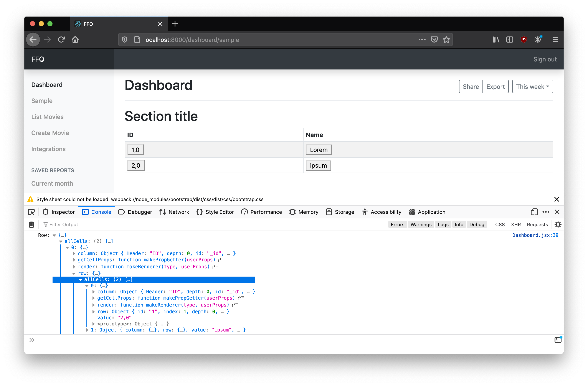Open List Movies in sidebar
Image resolution: width=588 pixels, height=386 pixels.
(47, 117)
